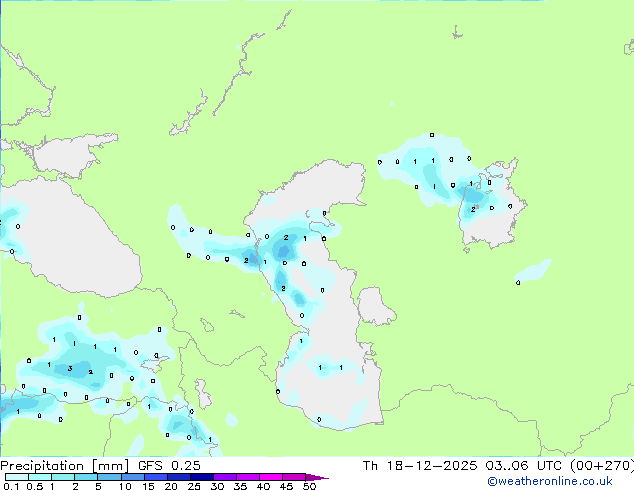Click the above-50 mm arrow tip of legend
This screenshot has height=490, width=634.
pyautogui.click(x=317, y=477)
